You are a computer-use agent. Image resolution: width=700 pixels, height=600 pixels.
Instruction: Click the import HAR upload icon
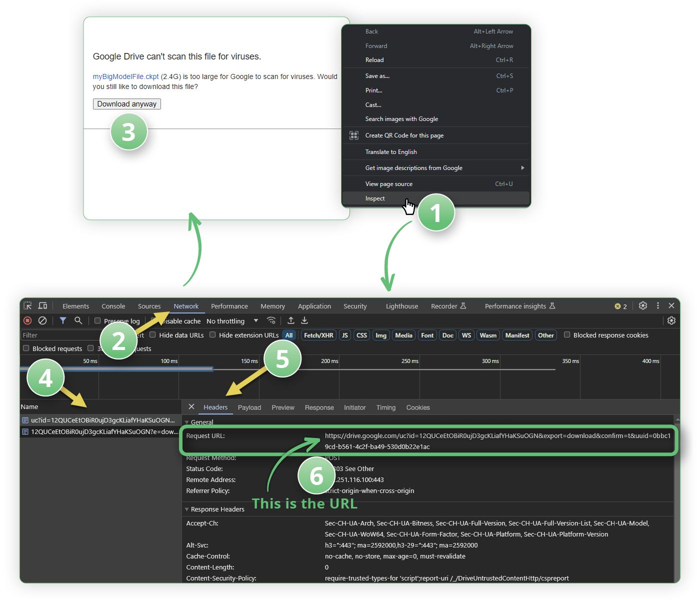click(290, 320)
